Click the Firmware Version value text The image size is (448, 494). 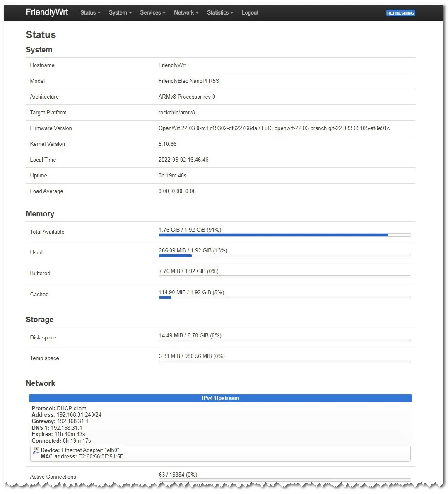[x=274, y=128]
